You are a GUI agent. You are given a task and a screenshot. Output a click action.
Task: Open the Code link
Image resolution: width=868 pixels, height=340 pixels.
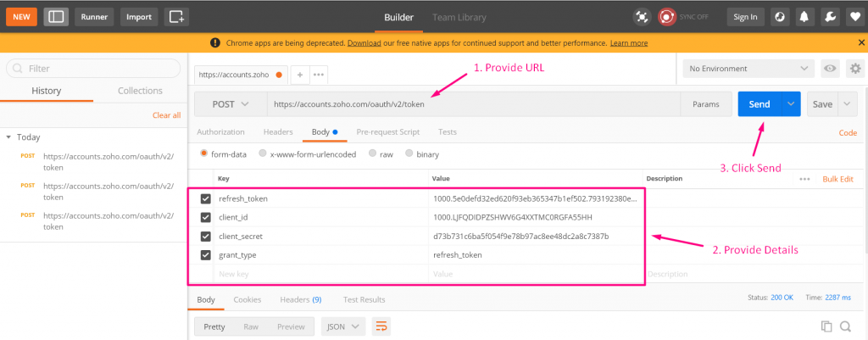click(x=848, y=133)
